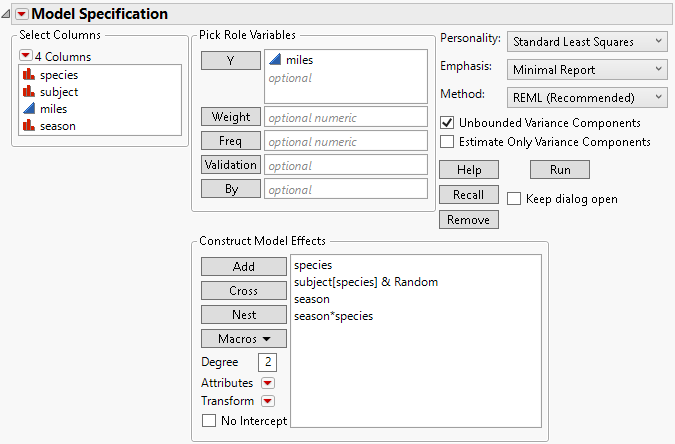The image size is (675, 444).
Task: Select the season column in Select Columns
Action: pyautogui.click(x=57, y=126)
